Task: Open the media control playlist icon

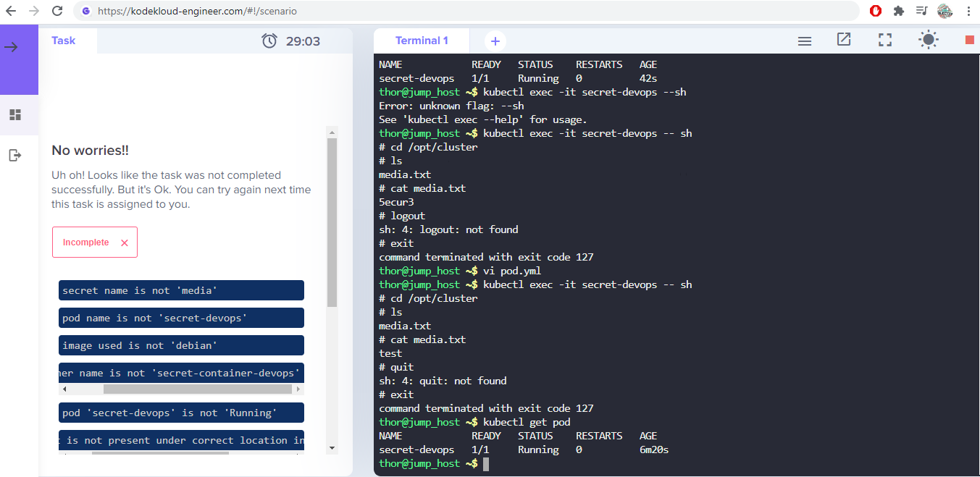Action: 921,11
